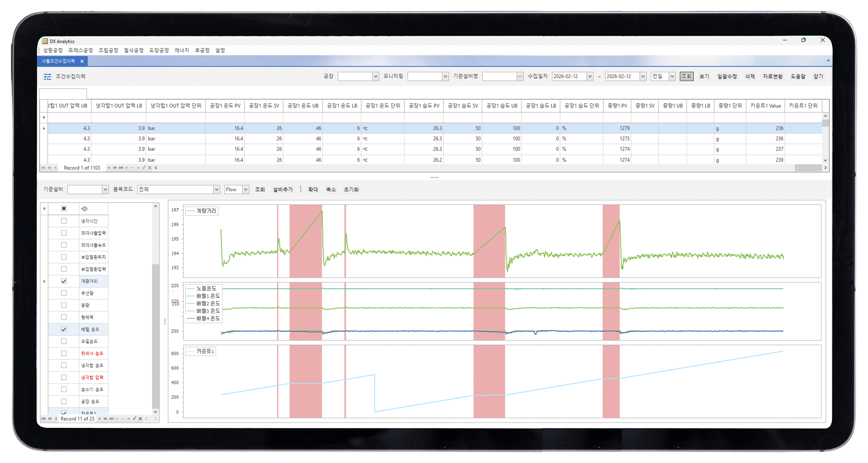Viewport: 868px width, 463px height.
Task: Open the 에너지 menu
Action: 182,50
